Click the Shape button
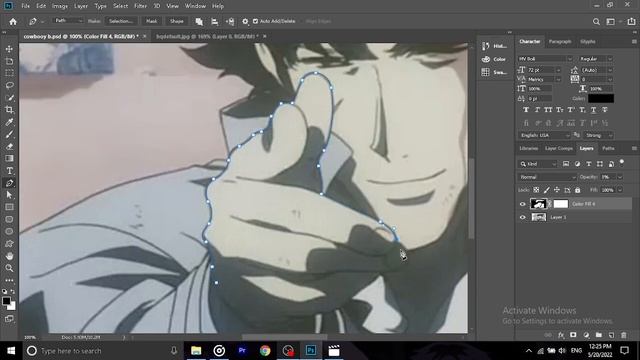This screenshot has height=360, width=640. point(177,21)
